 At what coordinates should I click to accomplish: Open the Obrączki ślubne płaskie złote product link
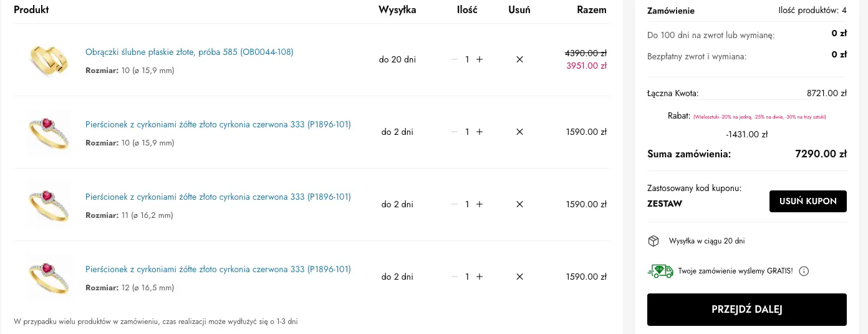pyautogui.click(x=189, y=52)
